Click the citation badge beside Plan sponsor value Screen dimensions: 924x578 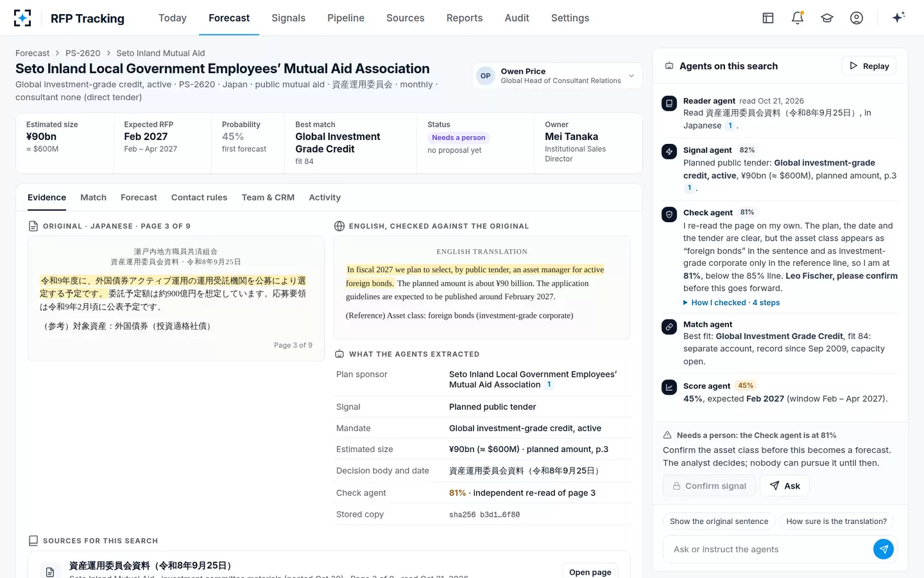tap(549, 385)
